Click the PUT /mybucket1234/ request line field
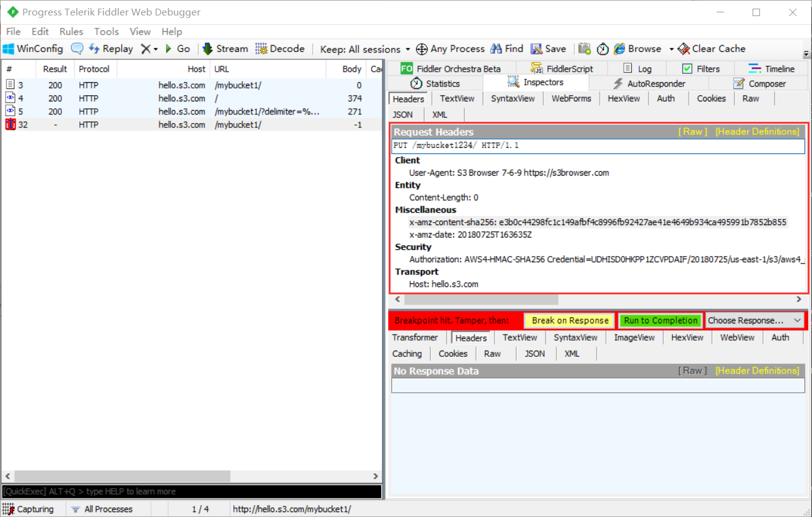This screenshot has width=812, height=517. tap(598, 146)
